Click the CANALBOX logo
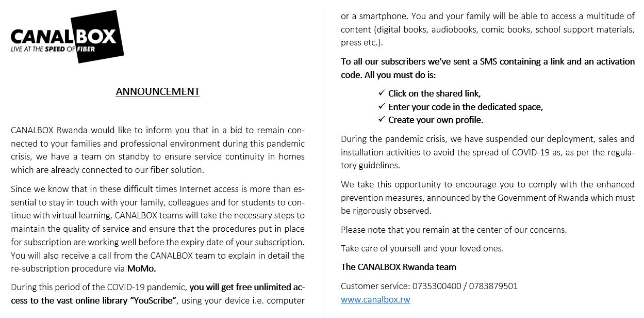The image size is (644, 318). click(x=67, y=37)
